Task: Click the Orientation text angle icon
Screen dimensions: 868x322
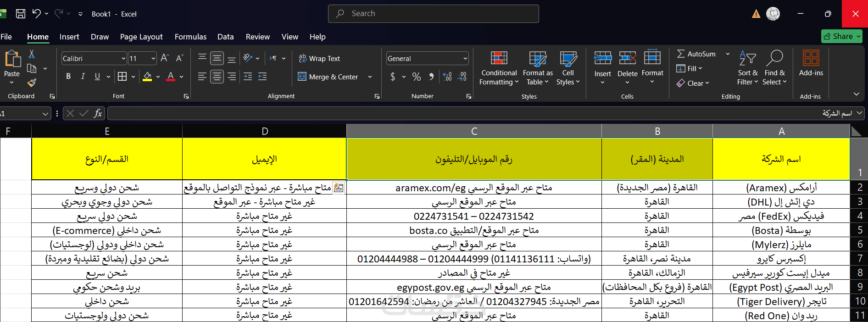Action: tap(248, 58)
